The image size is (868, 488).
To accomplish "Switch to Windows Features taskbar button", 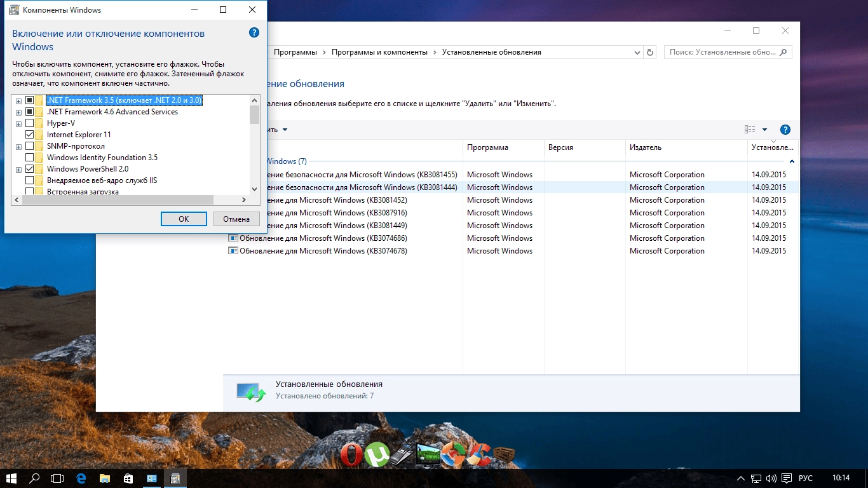I will pos(175,478).
